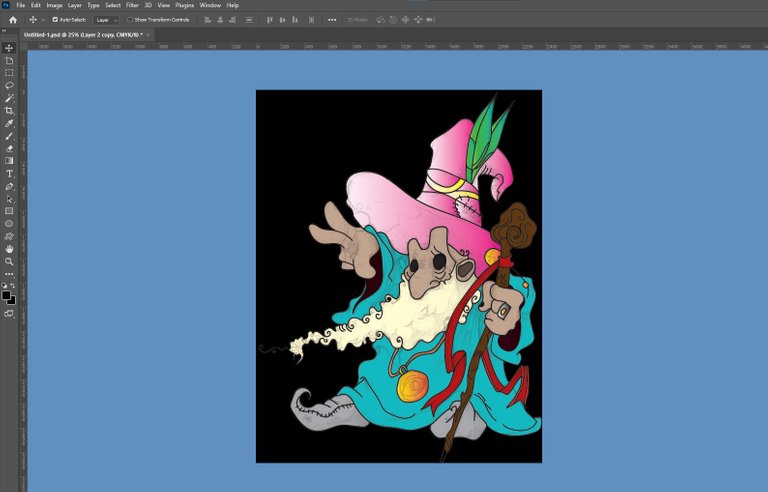Select the Artboard tool
Viewport: 768px width, 492px height.
(9, 60)
